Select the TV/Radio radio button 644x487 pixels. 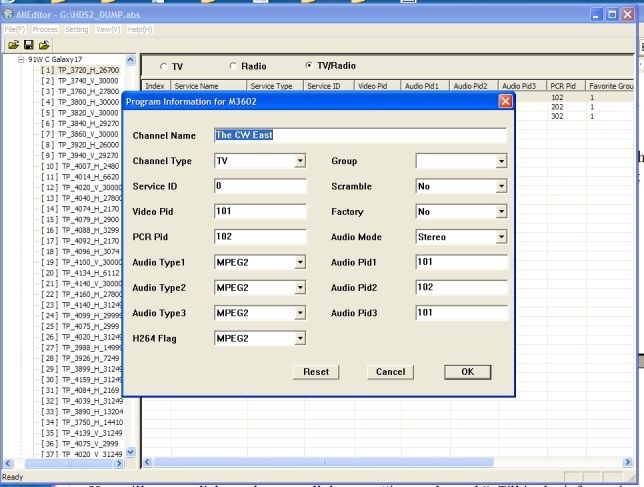click(x=309, y=65)
